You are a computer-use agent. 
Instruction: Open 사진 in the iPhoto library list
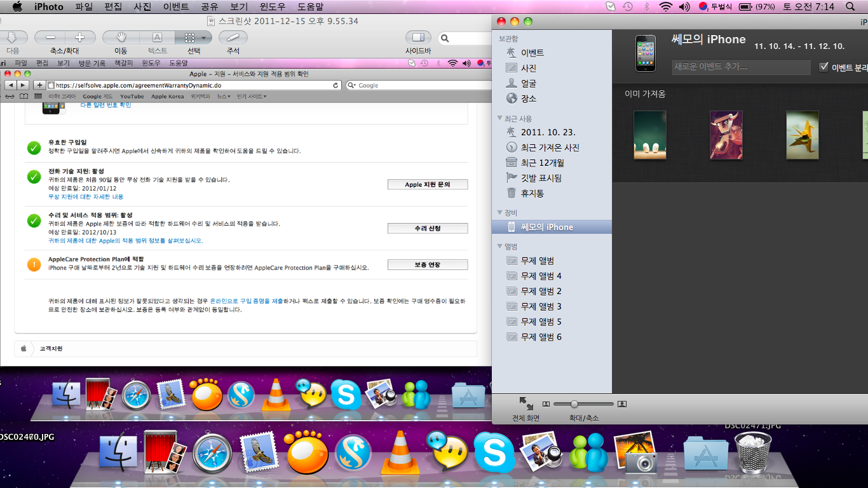click(528, 68)
